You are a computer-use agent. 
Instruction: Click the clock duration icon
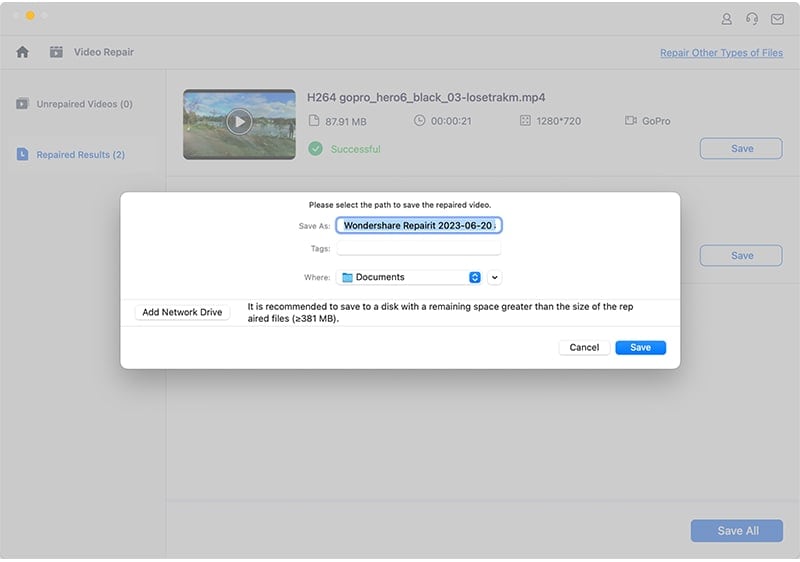(x=419, y=121)
